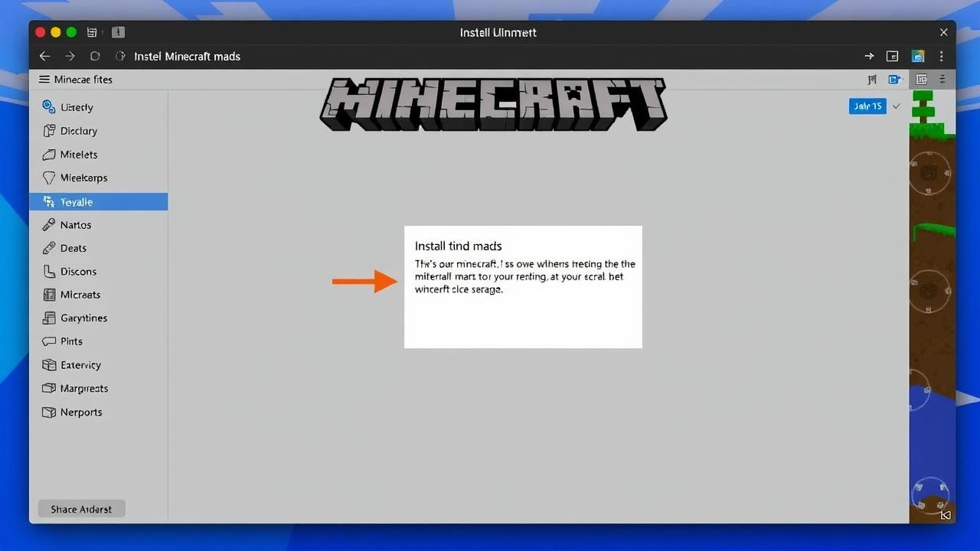Select the Yevalle sidebar item

(x=98, y=202)
